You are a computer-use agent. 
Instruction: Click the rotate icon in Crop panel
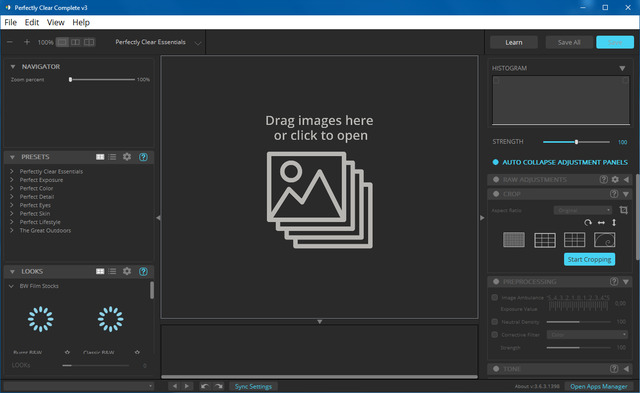pos(588,222)
